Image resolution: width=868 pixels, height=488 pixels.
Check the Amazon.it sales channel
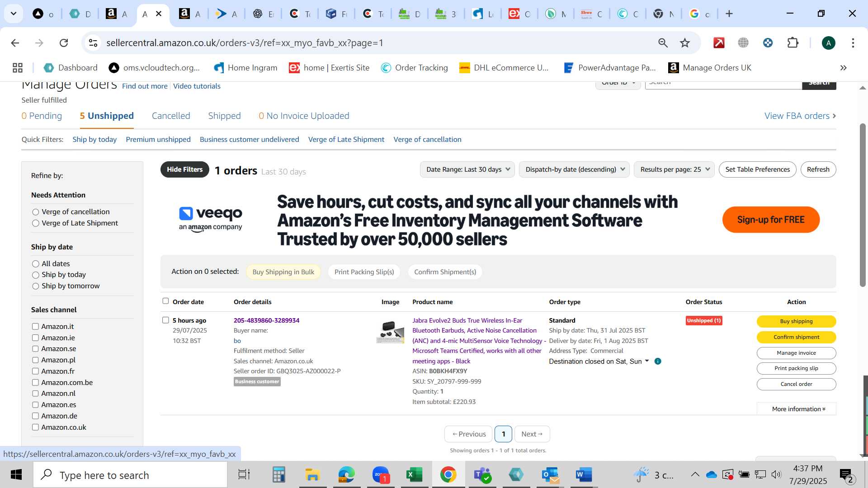coord(35,326)
